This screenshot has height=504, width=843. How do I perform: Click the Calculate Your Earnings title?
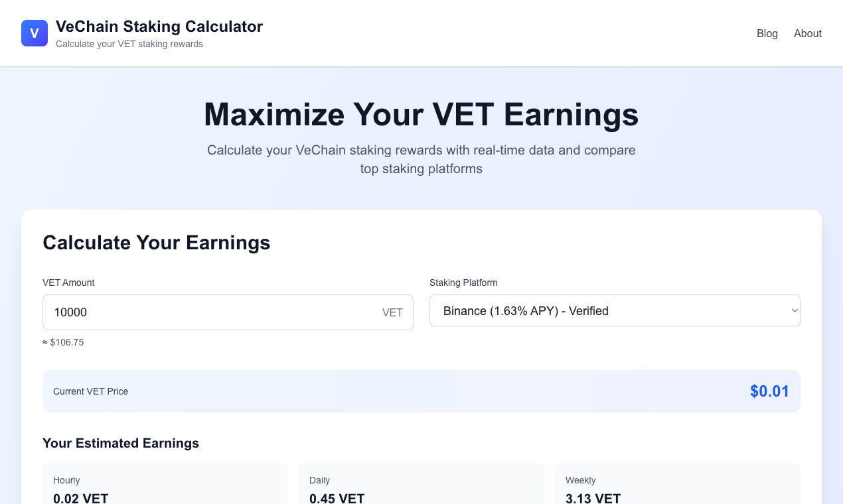157,243
